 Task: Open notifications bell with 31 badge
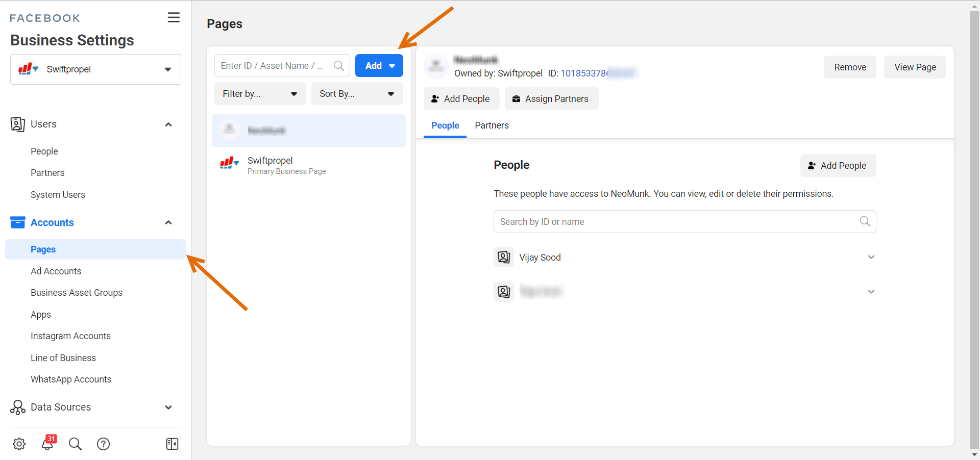point(47,443)
